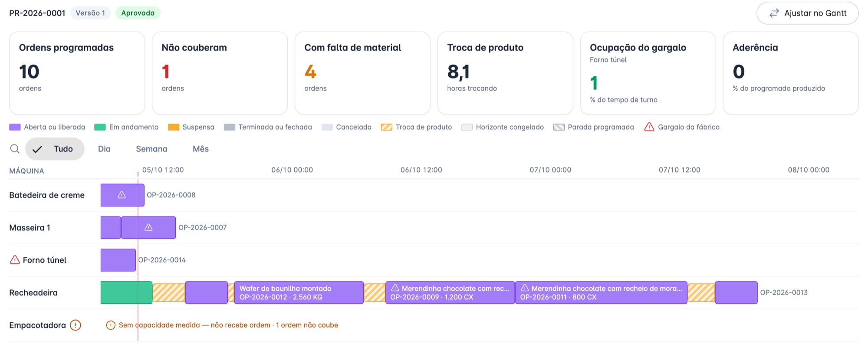Click the 08/10 00:00 time header
This screenshot has height=348, width=868.
click(809, 170)
